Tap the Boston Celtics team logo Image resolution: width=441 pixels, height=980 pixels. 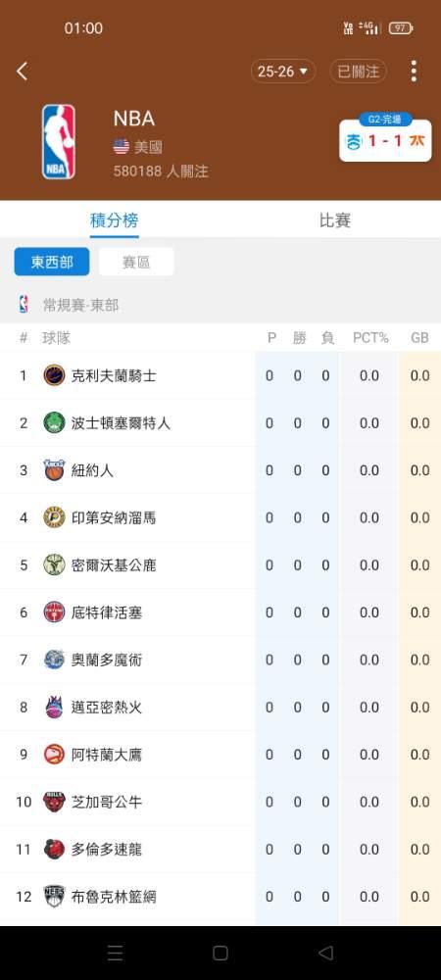pos(54,423)
